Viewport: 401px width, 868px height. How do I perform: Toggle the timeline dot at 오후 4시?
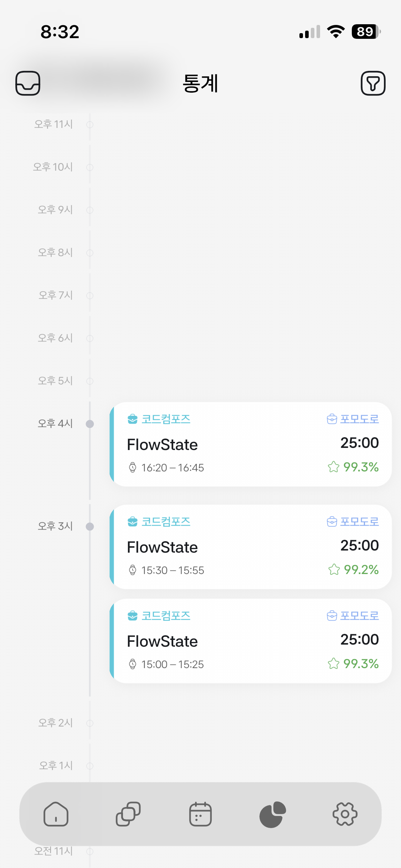pyautogui.click(x=89, y=424)
